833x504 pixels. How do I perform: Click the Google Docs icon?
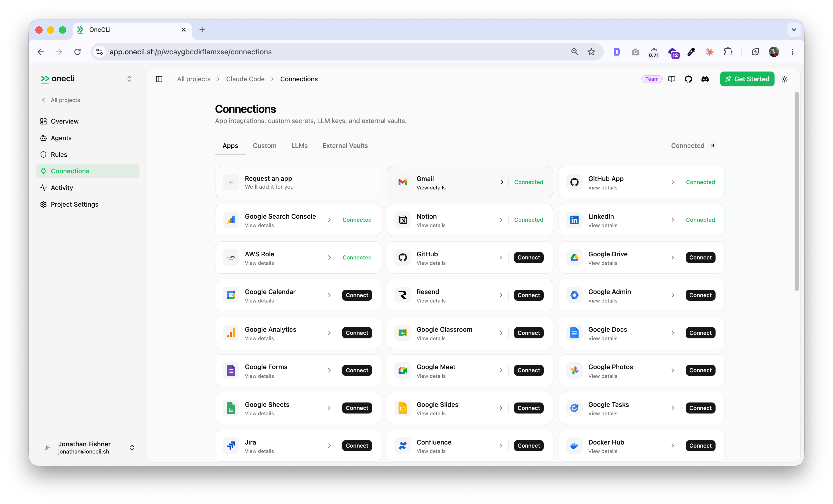click(x=574, y=333)
